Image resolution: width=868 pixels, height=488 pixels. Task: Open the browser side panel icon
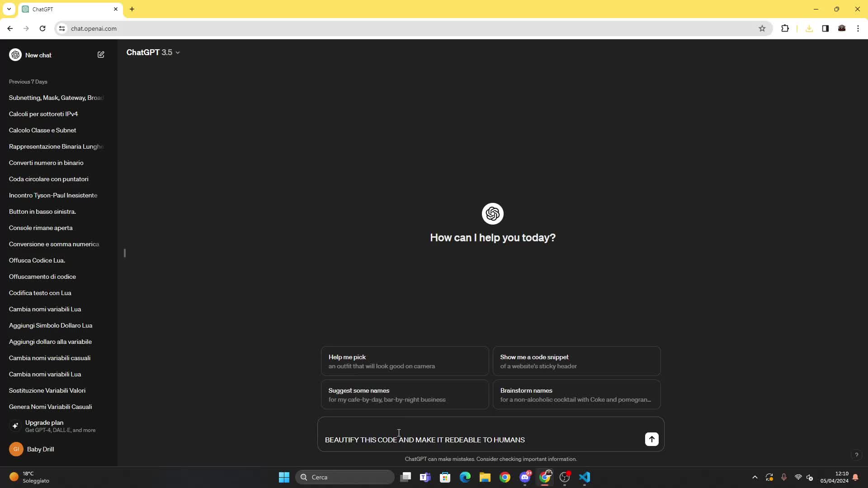coord(826,28)
